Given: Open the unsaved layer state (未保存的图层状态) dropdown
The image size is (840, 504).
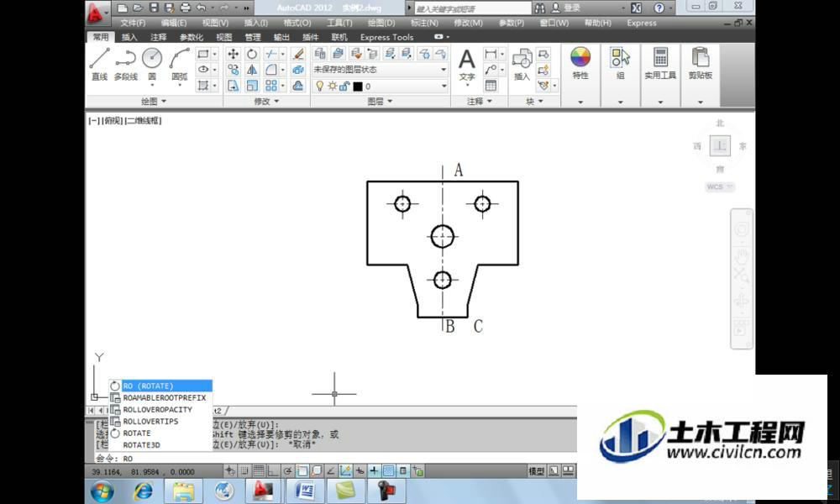Looking at the screenshot, I should click(x=380, y=70).
